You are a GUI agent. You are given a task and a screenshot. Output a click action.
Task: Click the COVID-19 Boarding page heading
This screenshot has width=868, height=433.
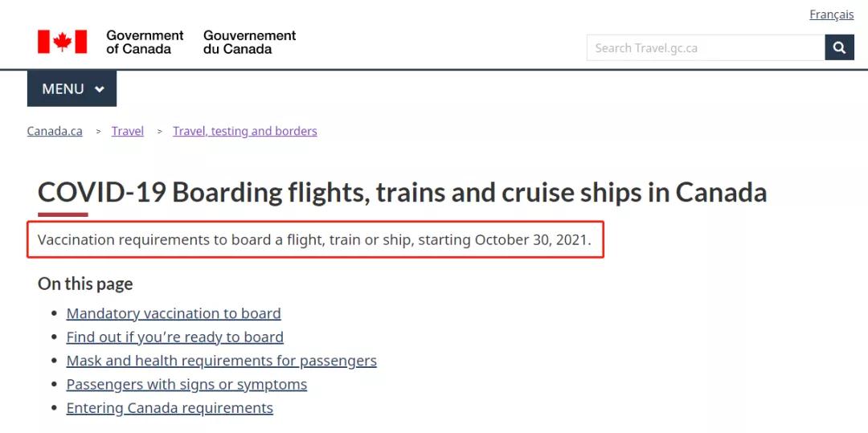tap(402, 193)
